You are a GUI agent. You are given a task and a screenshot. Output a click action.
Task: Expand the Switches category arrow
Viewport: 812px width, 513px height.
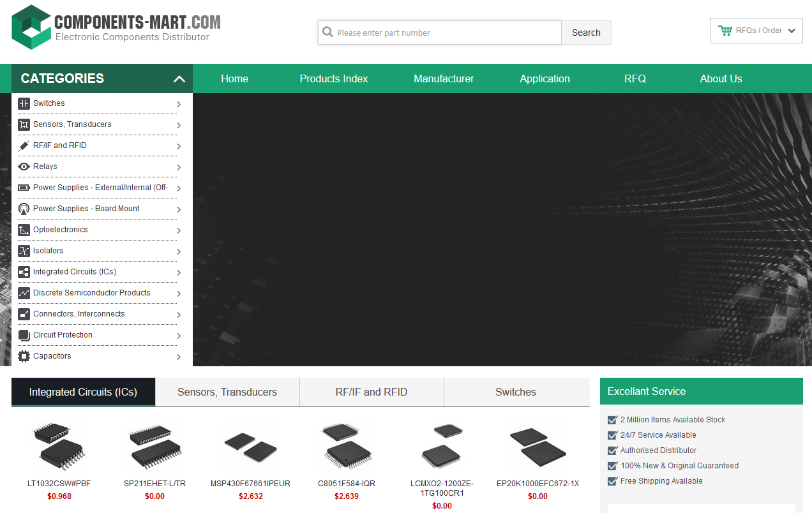(179, 104)
